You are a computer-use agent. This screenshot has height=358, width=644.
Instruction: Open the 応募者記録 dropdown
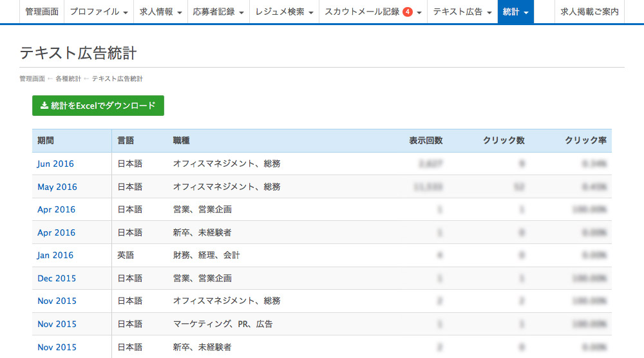[x=218, y=12]
